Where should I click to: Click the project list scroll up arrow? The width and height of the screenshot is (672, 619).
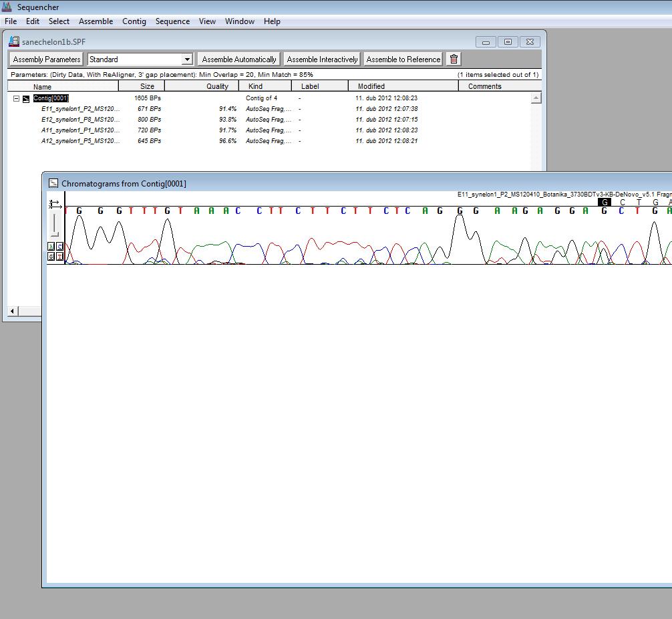tap(536, 98)
